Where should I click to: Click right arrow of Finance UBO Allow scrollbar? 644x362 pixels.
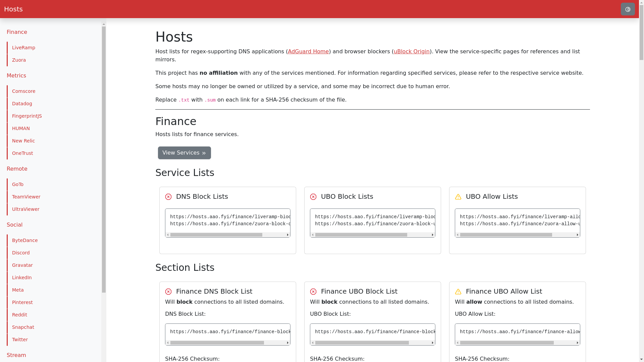pos(578,343)
